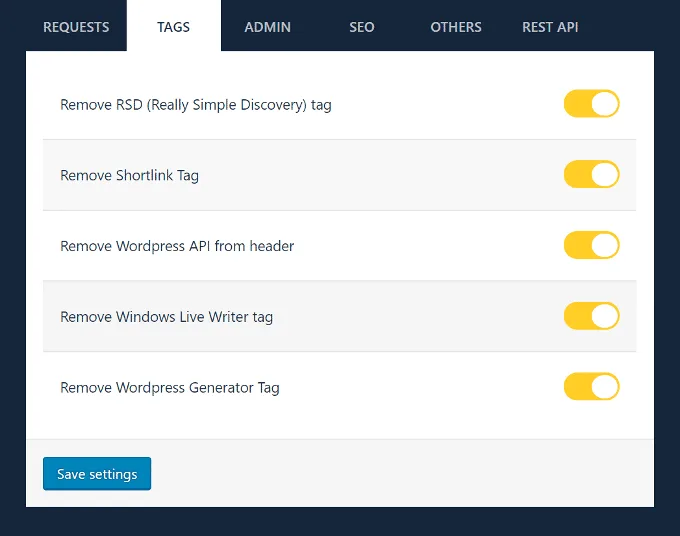Image resolution: width=680 pixels, height=536 pixels.
Task: Click 'Remove Windows Live Writer tag' text
Action: pyautogui.click(x=167, y=317)
